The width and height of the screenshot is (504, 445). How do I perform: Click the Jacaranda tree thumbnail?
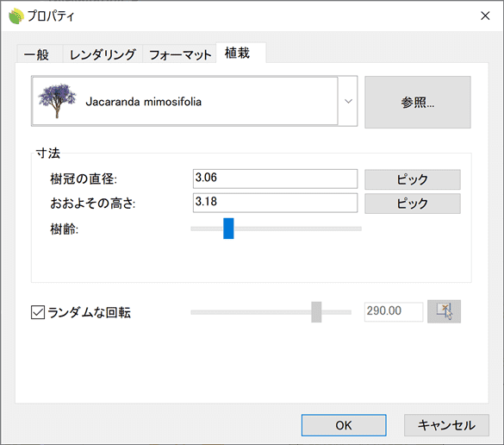(57, 101)
